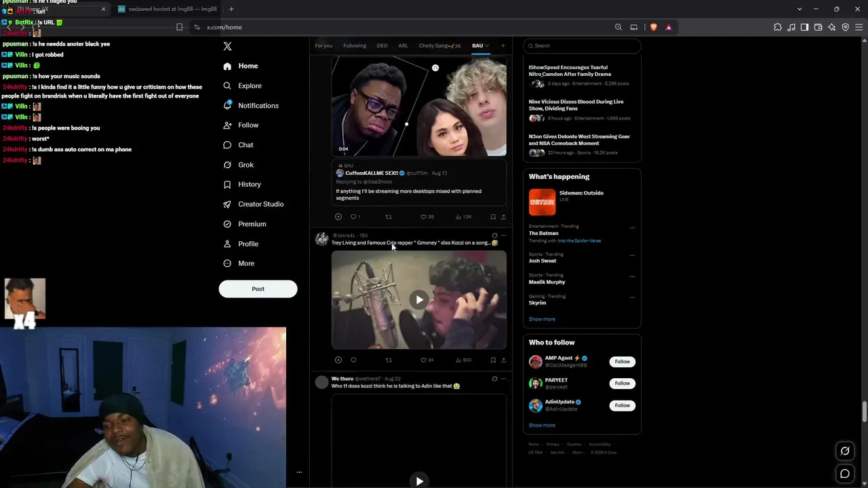Follow AMP Agent
868x488 pixels.
tap(622, 361)
